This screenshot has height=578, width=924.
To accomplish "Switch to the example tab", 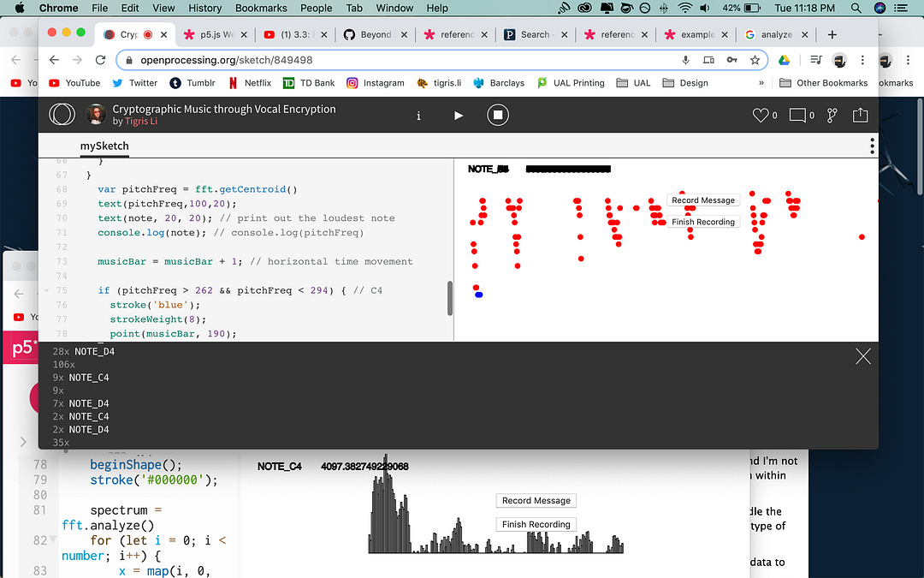I will click(696, 34).
